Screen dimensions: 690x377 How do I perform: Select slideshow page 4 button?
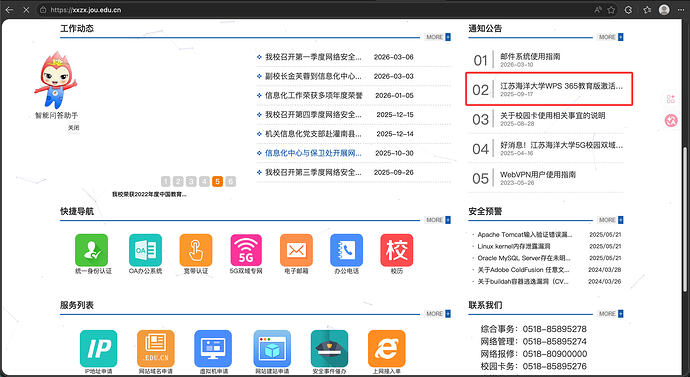(204, 181)
